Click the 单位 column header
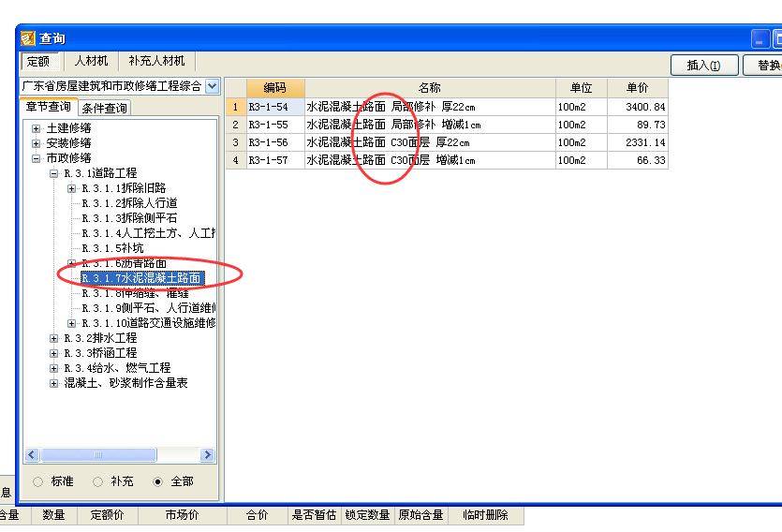782x532 pixels. pyautogui.click(x=581, y=88)
